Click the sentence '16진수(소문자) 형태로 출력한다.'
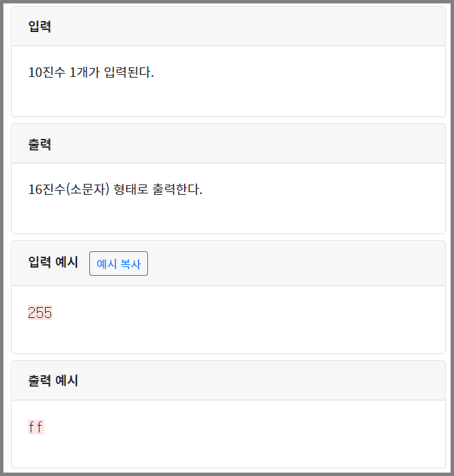454x476 pixels. [x=115, y=189]
